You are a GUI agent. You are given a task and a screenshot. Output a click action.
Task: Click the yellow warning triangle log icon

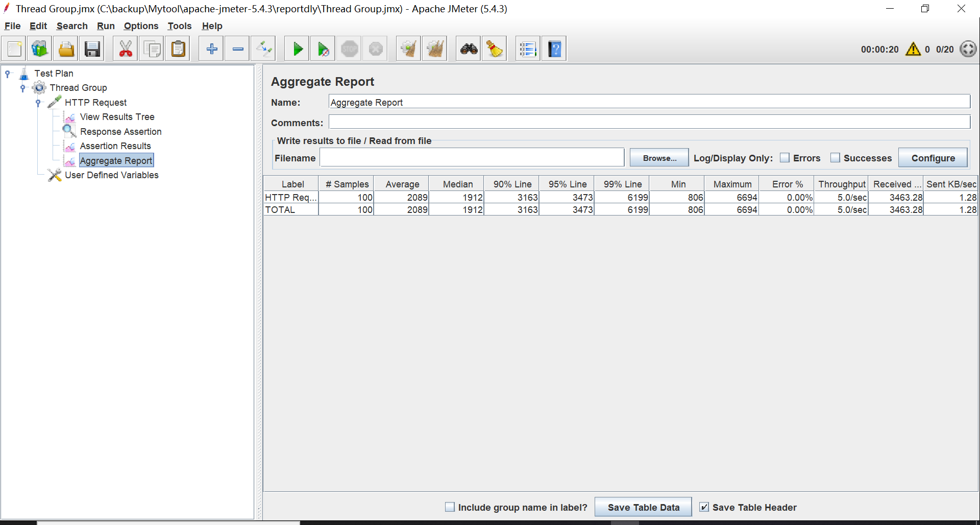coord(913,49)
